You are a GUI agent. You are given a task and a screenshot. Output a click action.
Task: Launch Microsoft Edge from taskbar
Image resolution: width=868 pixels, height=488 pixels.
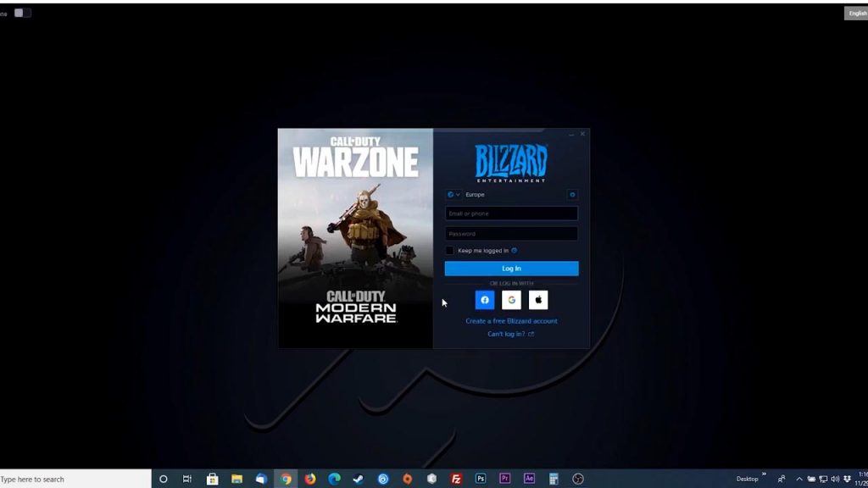pos(334,480)
